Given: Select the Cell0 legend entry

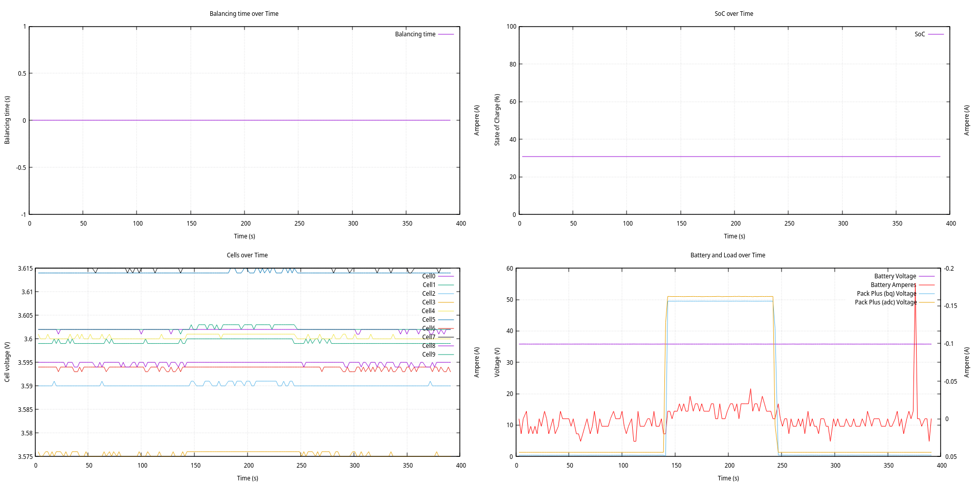Looking at the screenshot, I should (x=429, y=276).
